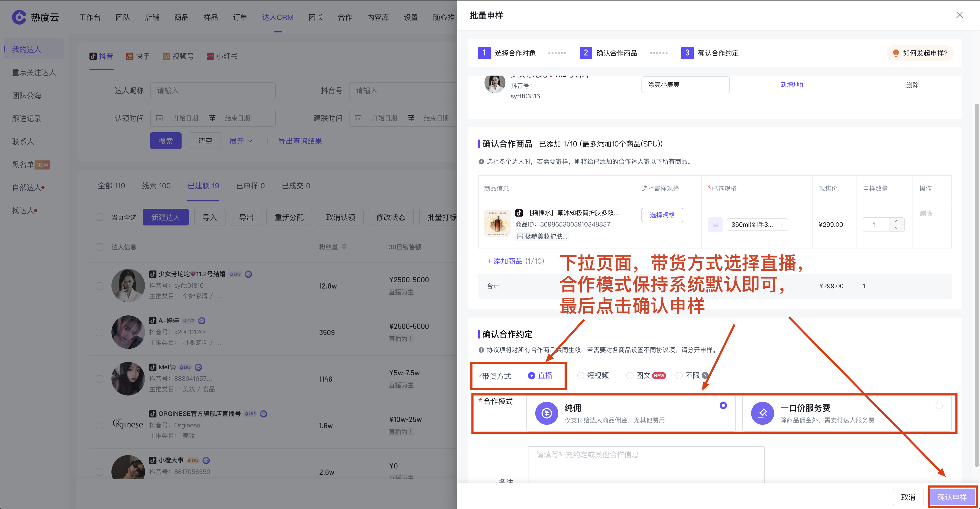Check the 当页全选 checkbox
Screen dimensions: 980x509
point(99,217)
